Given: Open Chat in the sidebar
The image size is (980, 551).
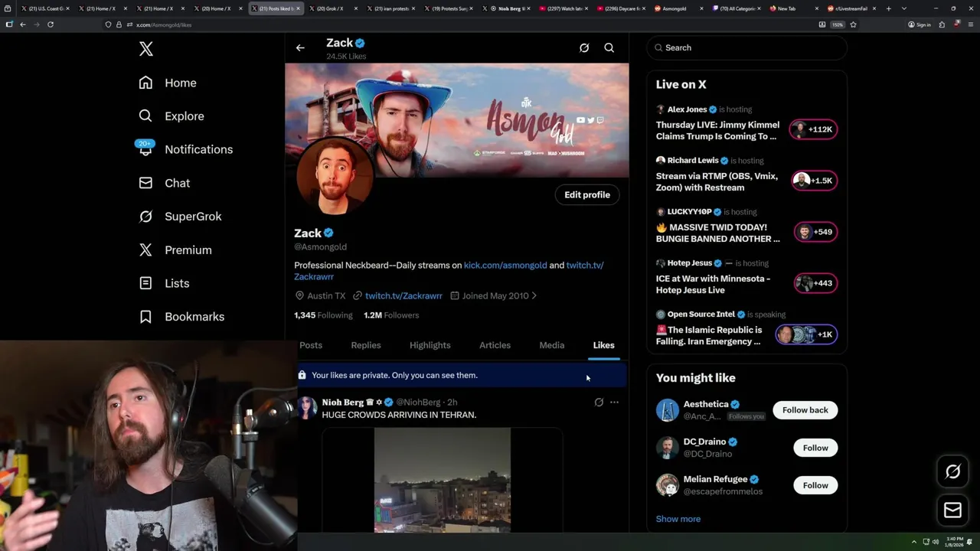Looking at the screenshot, I should point(165,183).
